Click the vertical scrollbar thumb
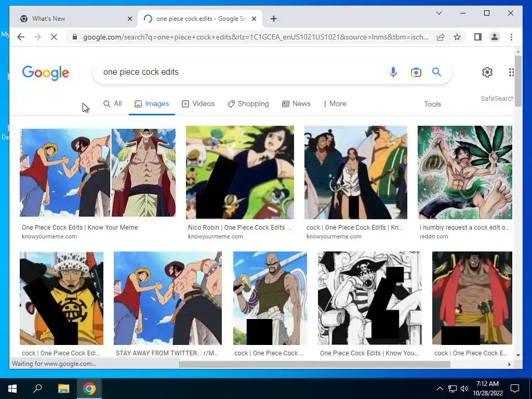This screenshot has height=399, width=532. [518, 81]
